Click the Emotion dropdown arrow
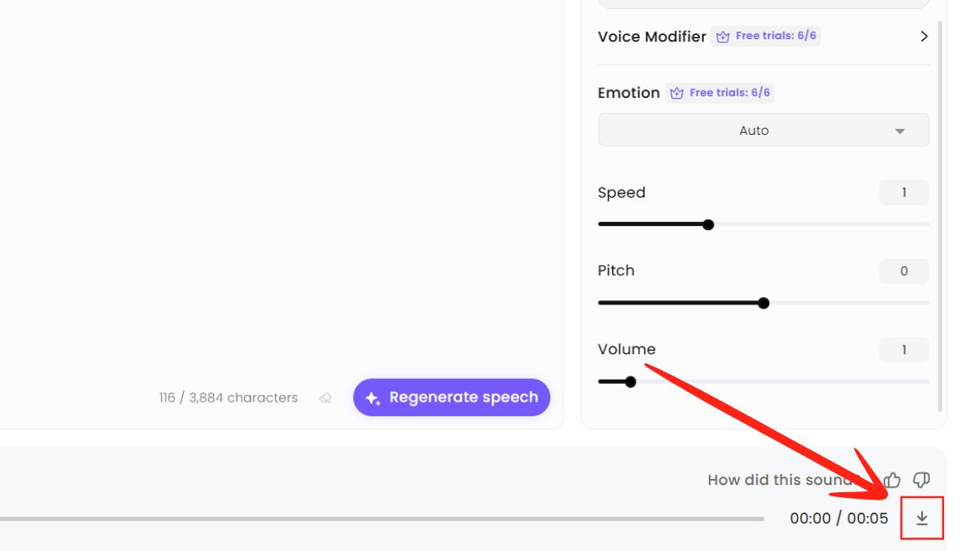The image size is (980, 551). (x=900, y=131)
